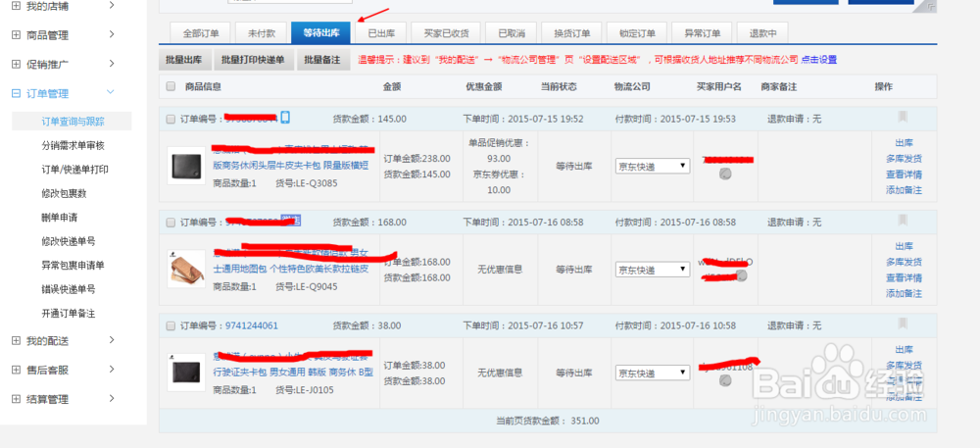The image size is (980, 448).
Task: Expand the 售后客服 chevron in the sidebar
Action: (x=112, y=370)
